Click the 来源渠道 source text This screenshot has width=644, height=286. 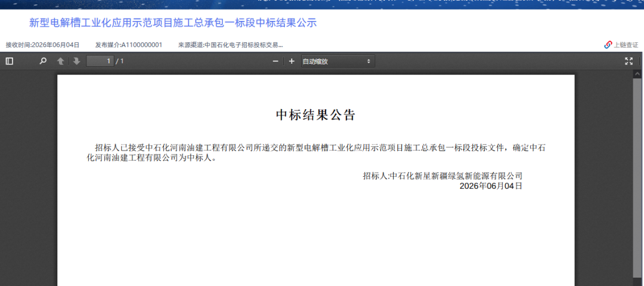(230, 45)
